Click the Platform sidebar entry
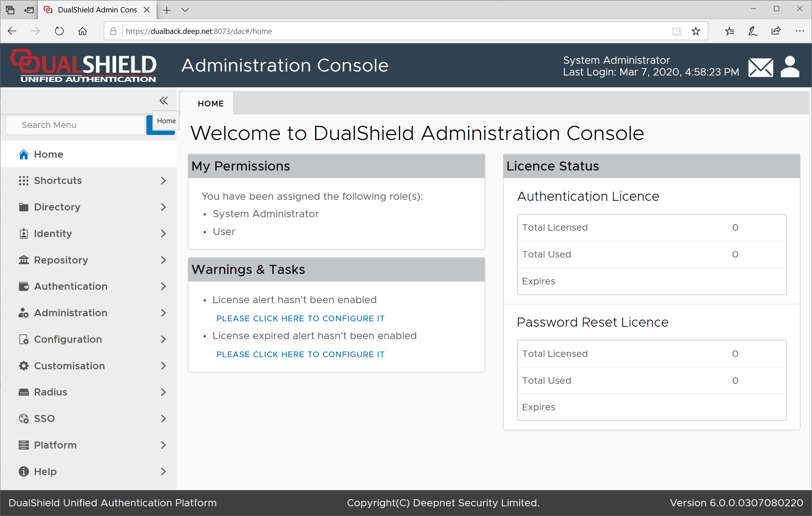 pyautogui.click(x=55, y=444)
